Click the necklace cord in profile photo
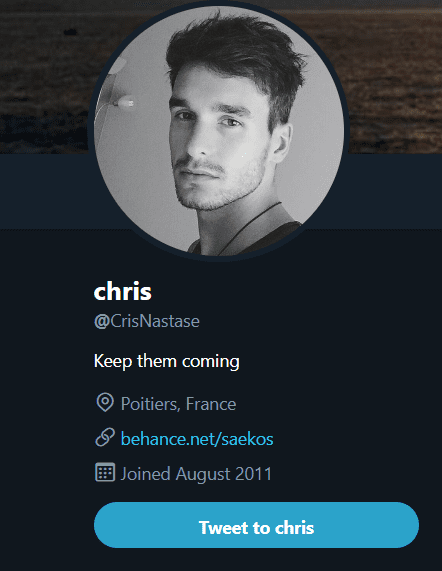This screenshot has width=442, height=571. [x=251, y=226]
